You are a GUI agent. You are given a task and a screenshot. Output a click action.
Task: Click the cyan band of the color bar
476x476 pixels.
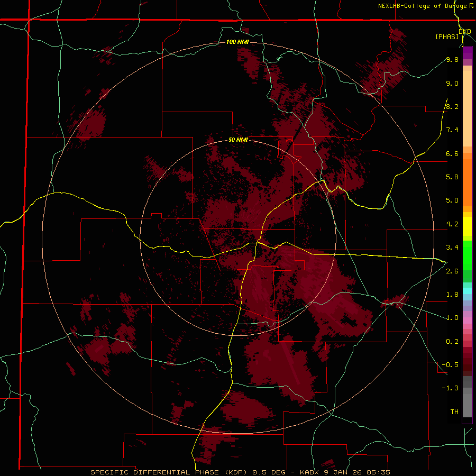click(467, 291)
